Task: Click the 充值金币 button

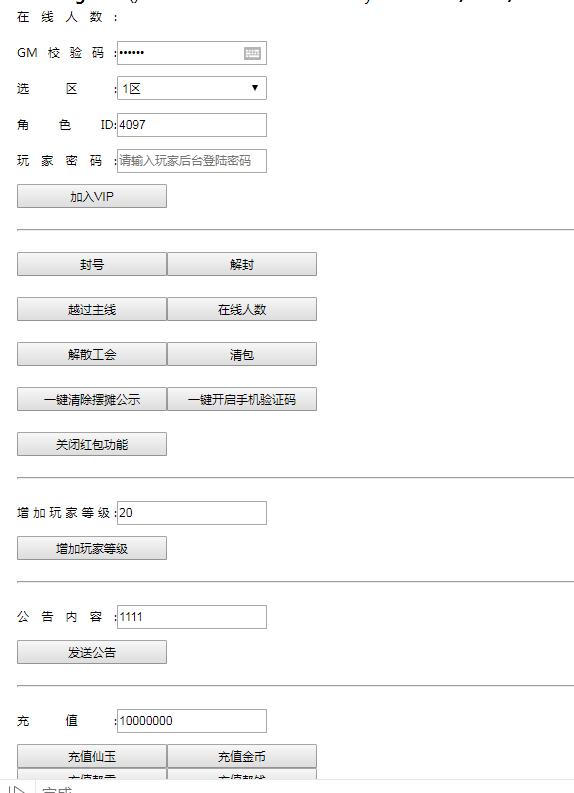Action: point(242,756)
